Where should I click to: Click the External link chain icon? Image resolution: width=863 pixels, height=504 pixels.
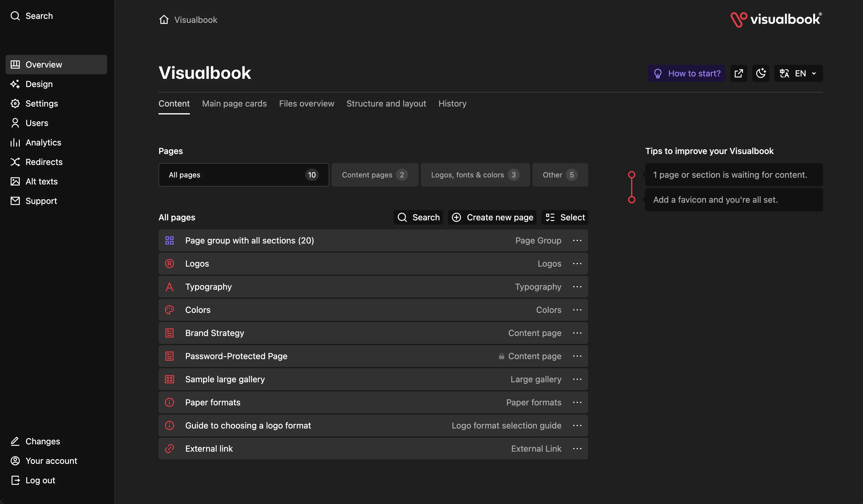pyautogui.click(x=169, y=449)
